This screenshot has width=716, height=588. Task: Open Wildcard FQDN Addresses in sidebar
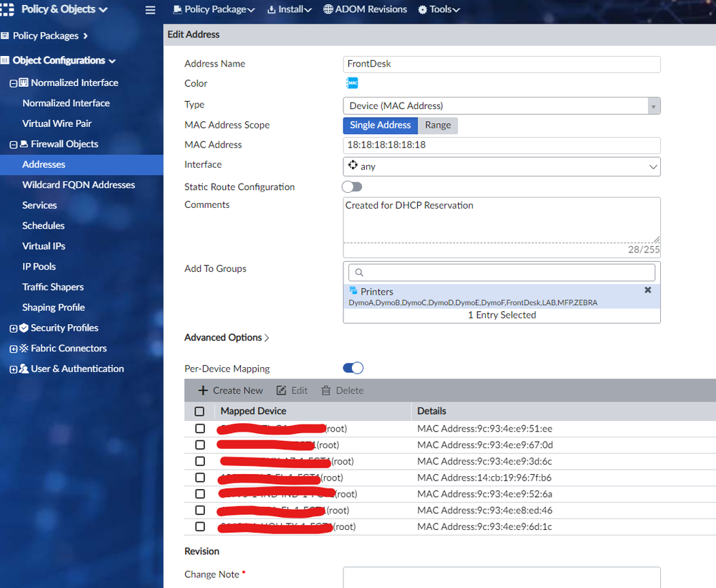point(78,185)
